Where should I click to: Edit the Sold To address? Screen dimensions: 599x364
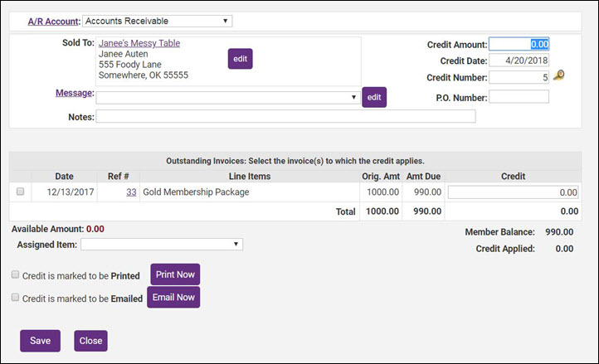(240, 59)
